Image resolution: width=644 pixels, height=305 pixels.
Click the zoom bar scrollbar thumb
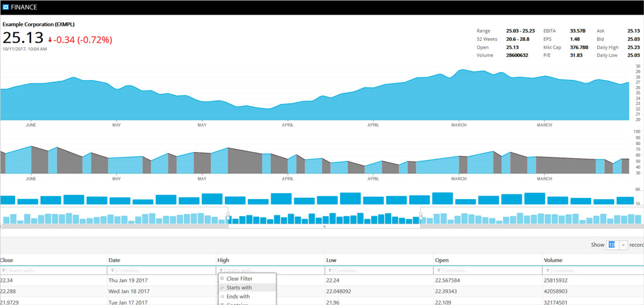click(x=324, y=226)
